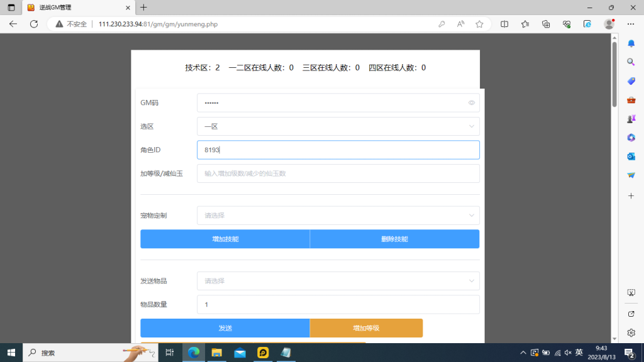The width and height of the screenshot is (644, 362).
Task: Open the 发送物品 item selection dropdown
Action: coord(338,281)
